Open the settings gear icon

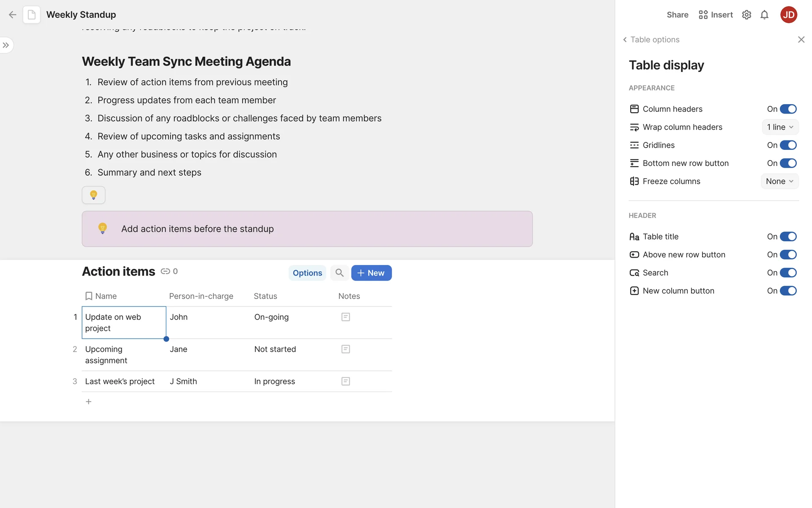[746, 15]
